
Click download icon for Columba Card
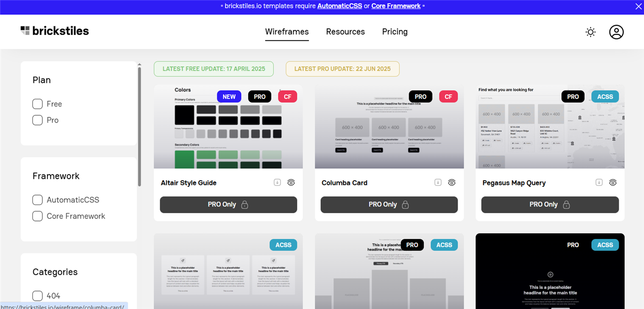point(438,182)
